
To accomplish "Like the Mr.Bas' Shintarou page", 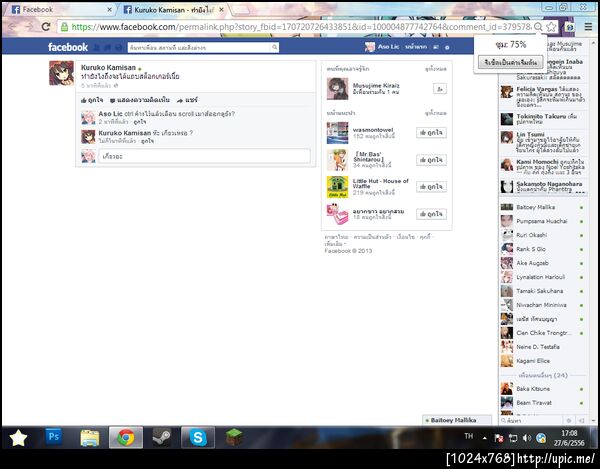I will (x=431, y=160).
